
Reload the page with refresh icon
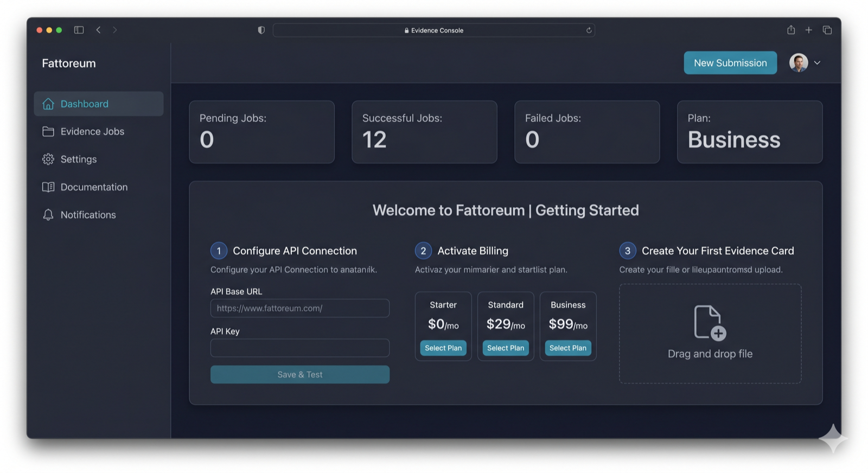coord(589,30)
